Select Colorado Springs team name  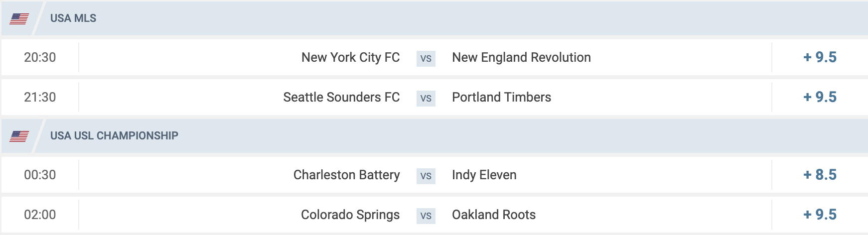click(350, 215)
